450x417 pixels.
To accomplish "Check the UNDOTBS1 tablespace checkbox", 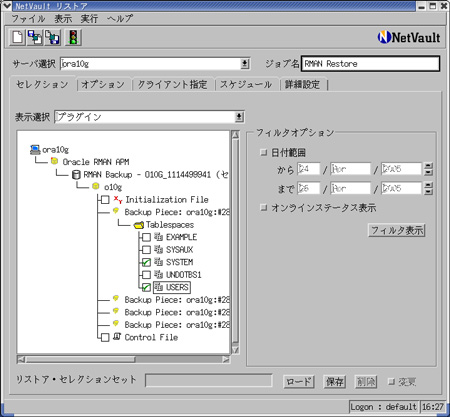I will click(x=146, y=275).
